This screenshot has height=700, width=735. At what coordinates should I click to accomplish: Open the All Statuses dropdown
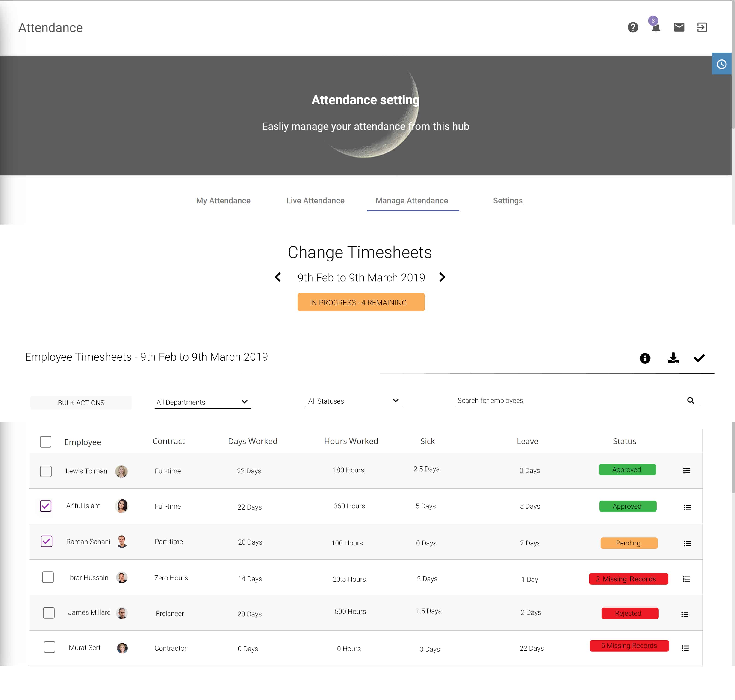(354, 401)
